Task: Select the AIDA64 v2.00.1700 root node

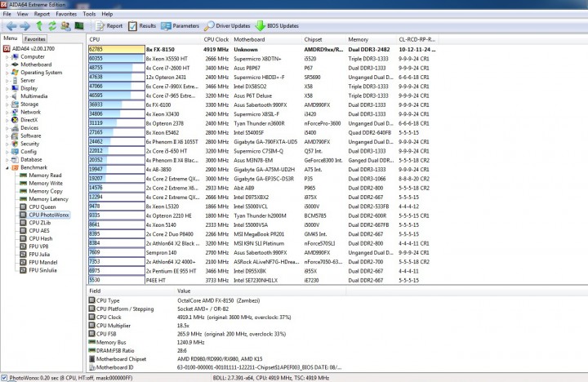Action: (33, 49)
